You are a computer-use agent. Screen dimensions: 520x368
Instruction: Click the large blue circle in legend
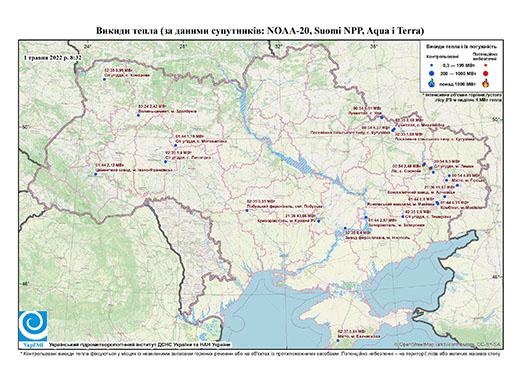(431, 73)
